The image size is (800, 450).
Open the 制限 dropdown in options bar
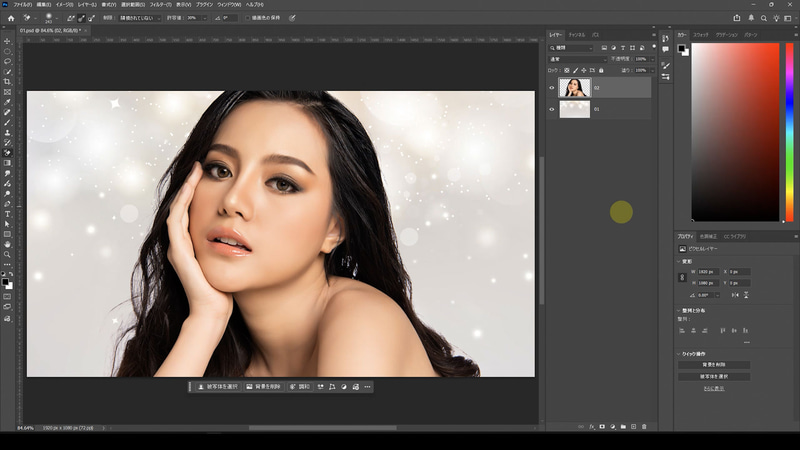pos(140,18)
